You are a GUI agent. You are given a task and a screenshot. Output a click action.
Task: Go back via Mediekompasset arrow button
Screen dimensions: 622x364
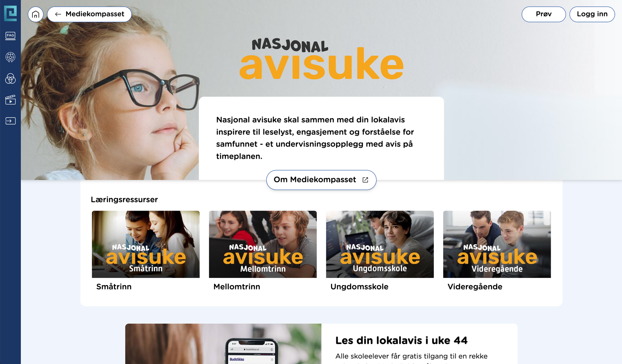coord(89,14)
